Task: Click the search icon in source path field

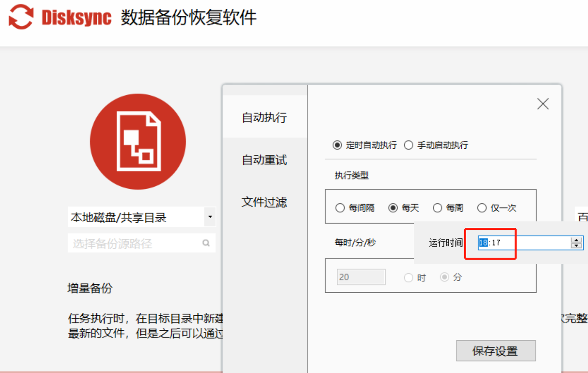Action: coord(206,243)
